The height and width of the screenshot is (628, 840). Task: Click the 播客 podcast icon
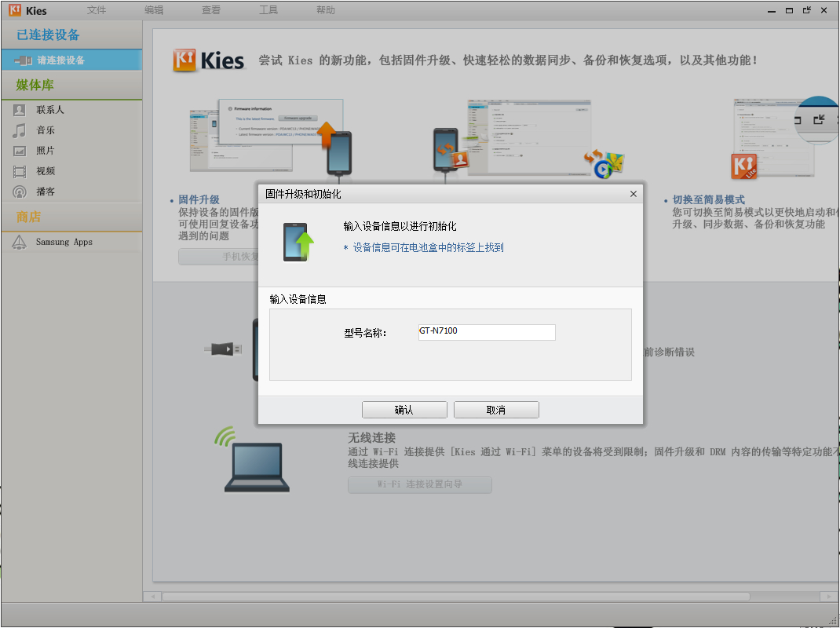(x=20, y=192)
